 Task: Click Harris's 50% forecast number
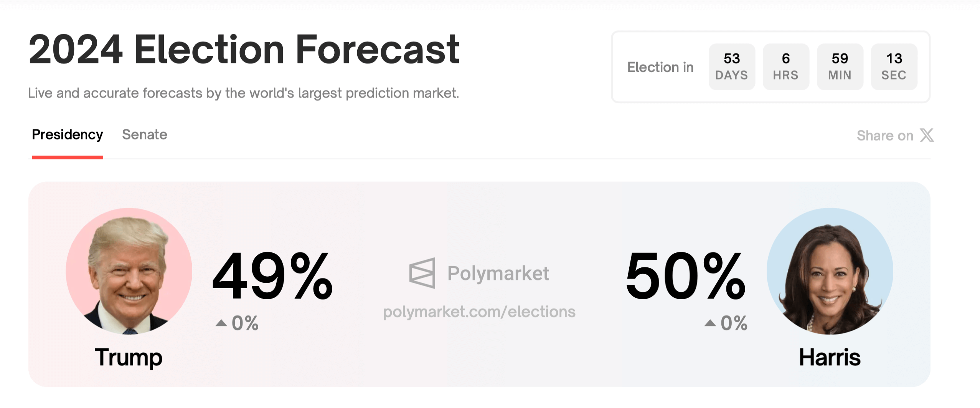click(x=685, y=276)
